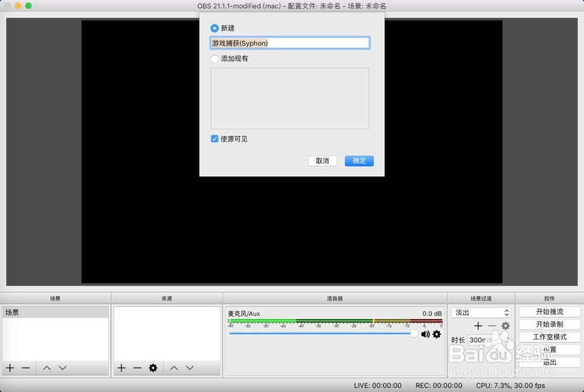This screenshot has height=392, width=584.
Task: Open 麦克风/Aux mixer settings gear
Action: (436, 334)
